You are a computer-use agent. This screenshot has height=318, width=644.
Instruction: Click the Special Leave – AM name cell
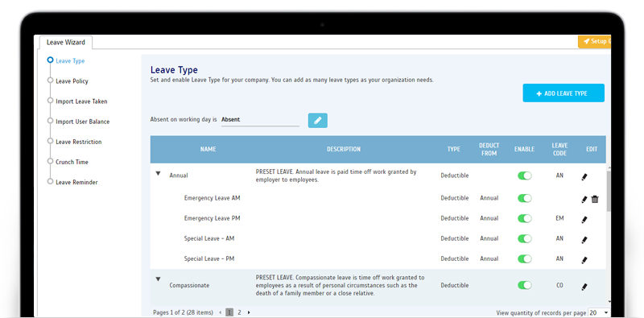209,238
